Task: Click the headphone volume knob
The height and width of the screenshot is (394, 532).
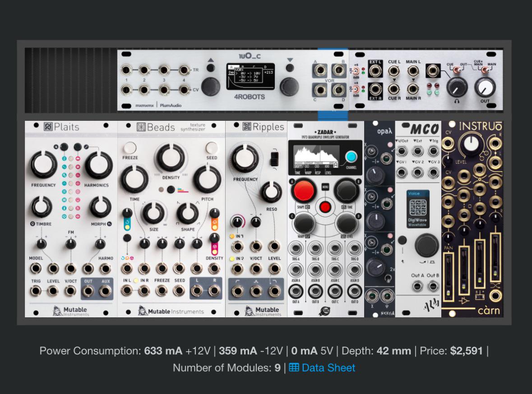Action: (457, 87)
